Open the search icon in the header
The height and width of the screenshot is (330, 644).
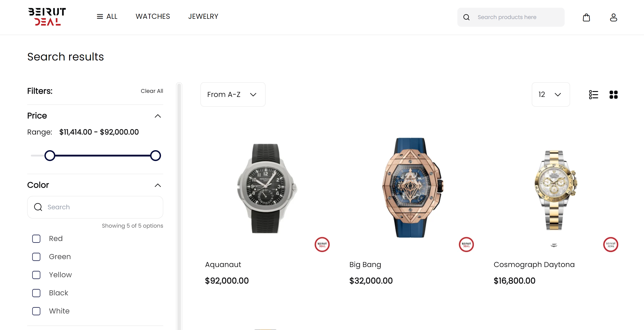pyautogui.click(x=466, y=17)
